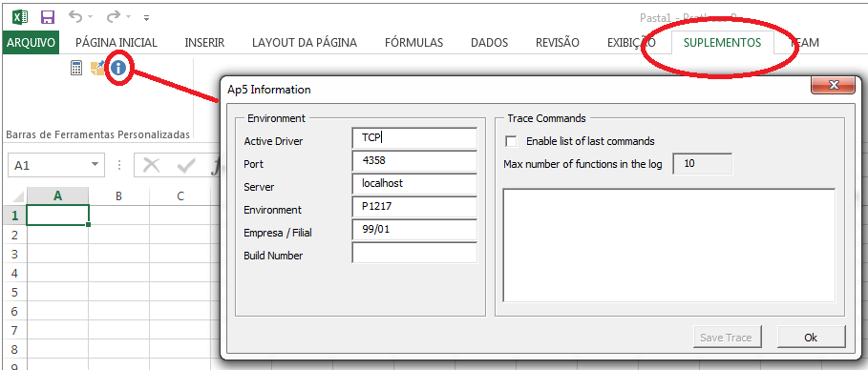The image size is (868, 370).
Task: Open the ARQUIVO tab
Action: pyautogui.click(x=31, y=43)
